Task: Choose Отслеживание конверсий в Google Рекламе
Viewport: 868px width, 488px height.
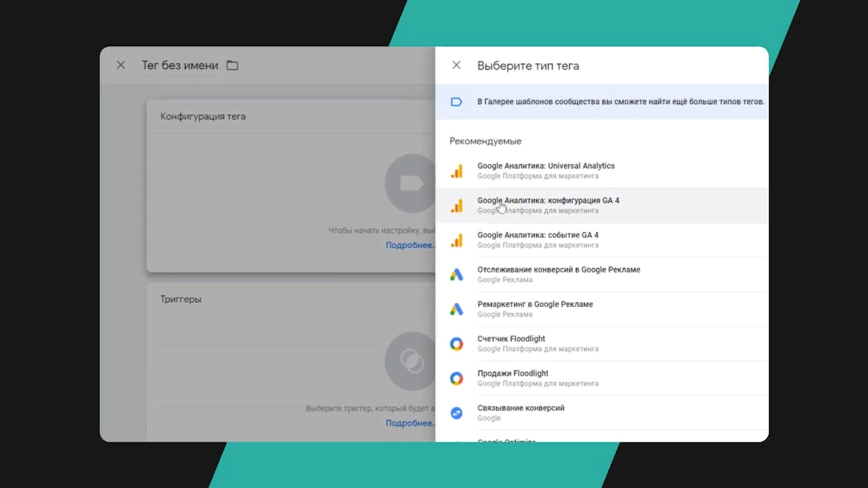Action: pos(601,275)
